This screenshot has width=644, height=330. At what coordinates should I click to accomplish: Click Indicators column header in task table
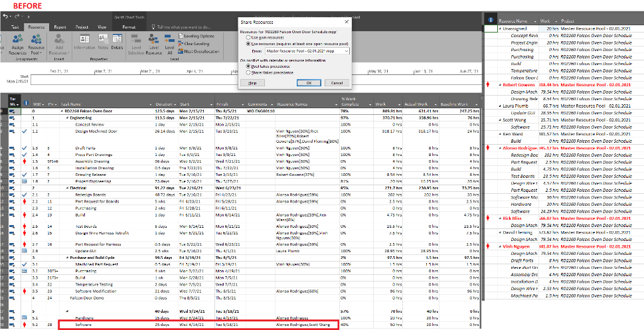25,104
